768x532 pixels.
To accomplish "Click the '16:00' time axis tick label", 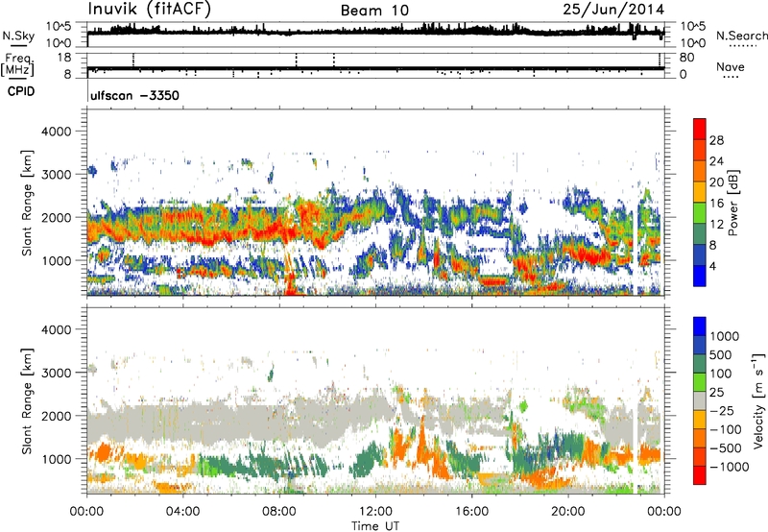I will pyautogui.click(x=471, y=512).
